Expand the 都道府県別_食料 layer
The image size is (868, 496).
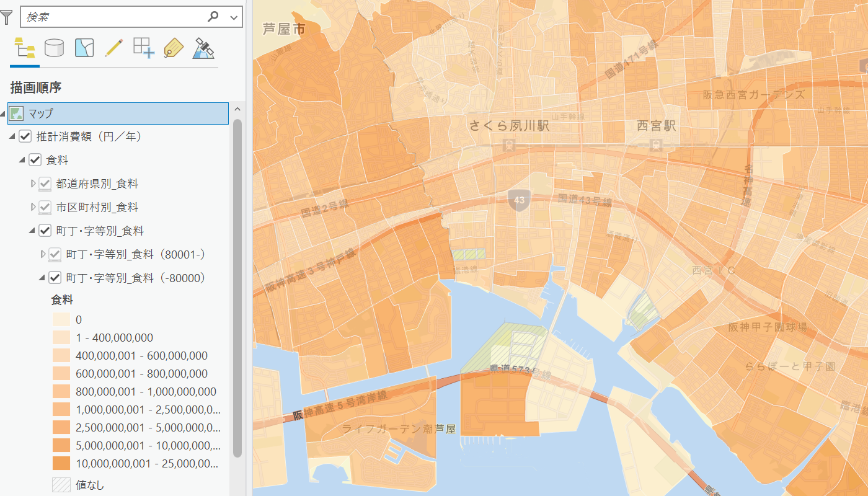34,184
